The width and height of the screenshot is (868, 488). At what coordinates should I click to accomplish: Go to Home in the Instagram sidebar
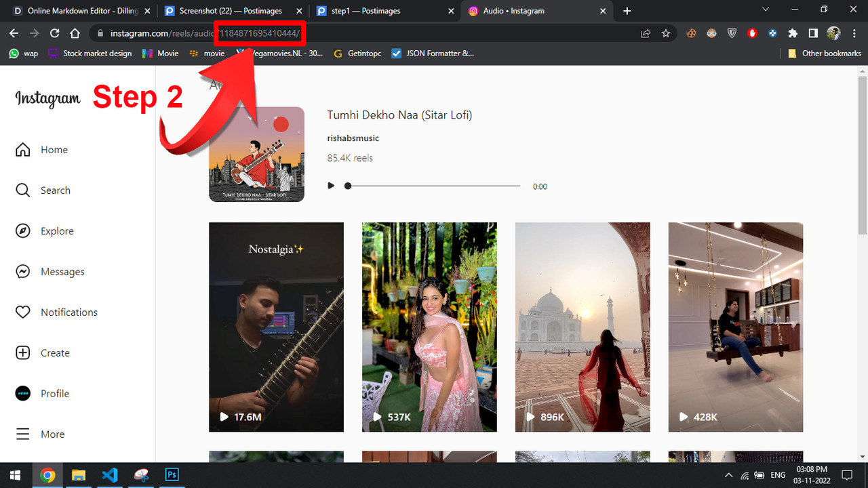click(41, 150)
